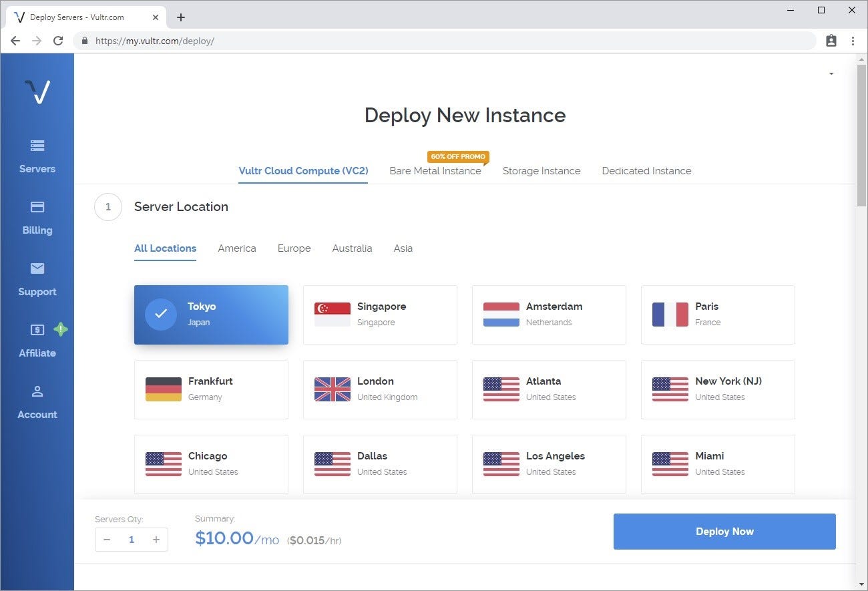Select London United Kingdom location card
Screen dimensions: 868x591
point(380,389)
